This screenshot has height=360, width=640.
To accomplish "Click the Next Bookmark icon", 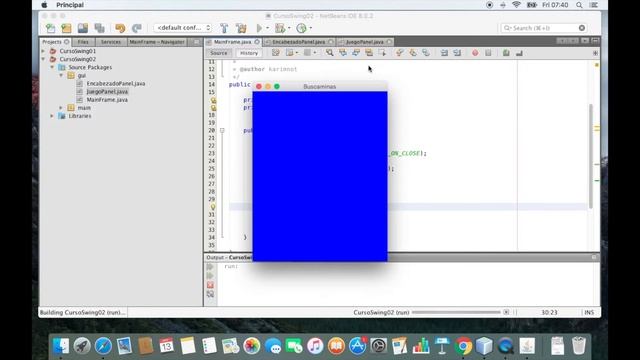I will tap(413, 53).
